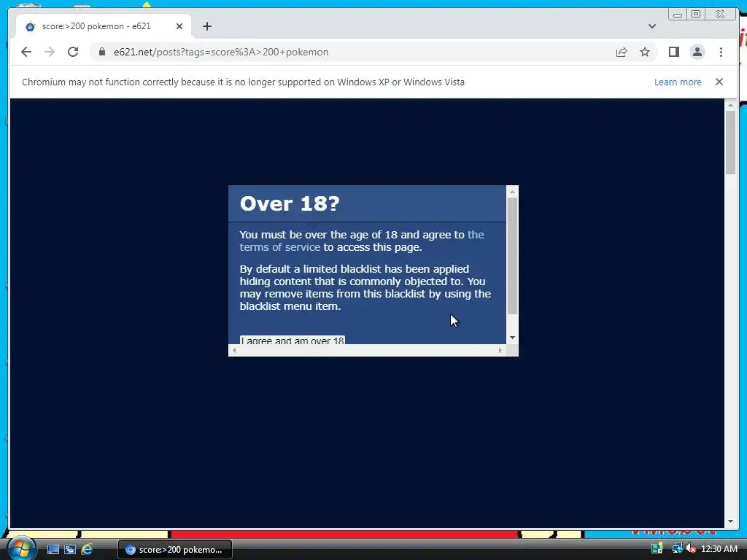Close the score:>200 pokemon tab

(x=179, y=26)
